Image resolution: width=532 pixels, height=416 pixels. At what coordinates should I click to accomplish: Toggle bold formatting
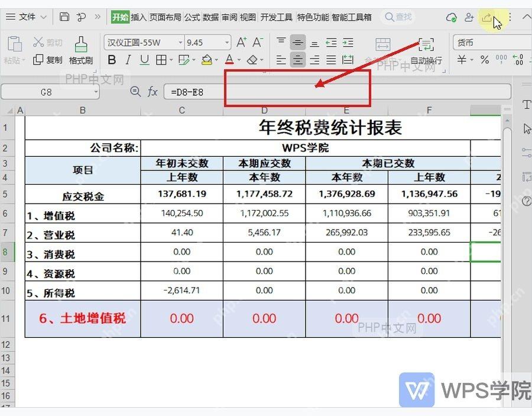pos(112,60)
